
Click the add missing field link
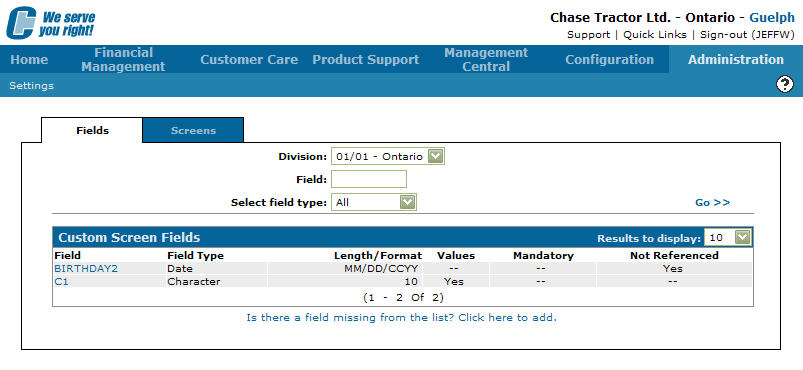[402, 317]
